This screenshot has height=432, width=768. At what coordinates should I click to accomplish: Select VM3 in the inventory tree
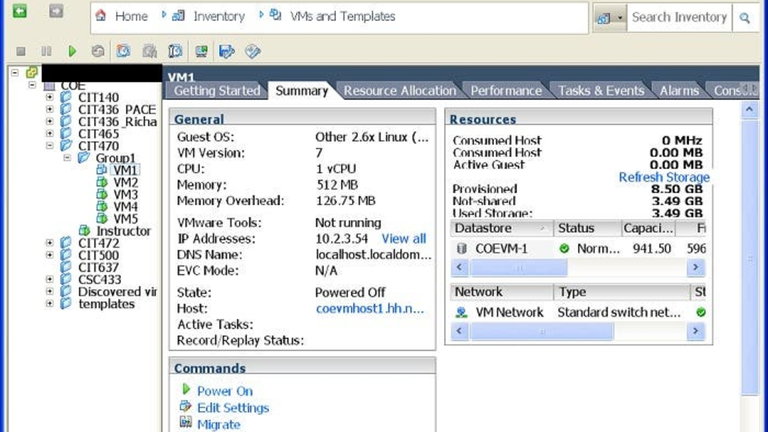125,194
